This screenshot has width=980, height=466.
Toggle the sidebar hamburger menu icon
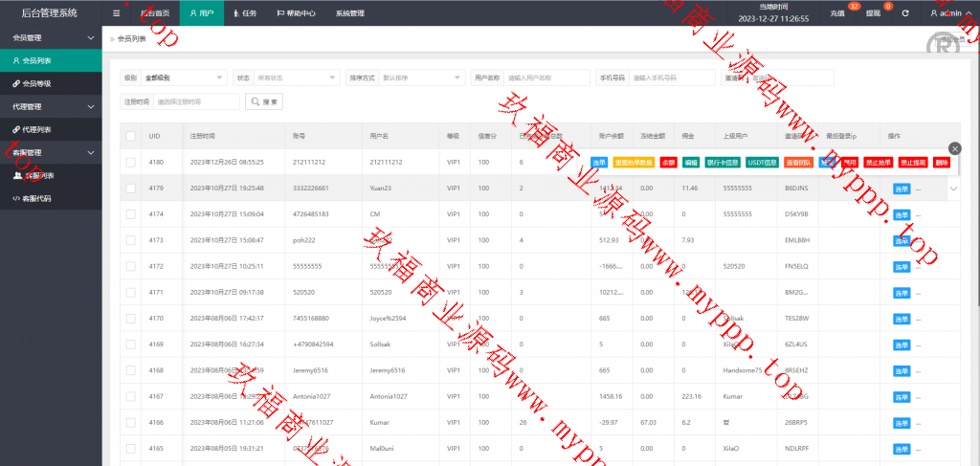click(x=116, y=13)
